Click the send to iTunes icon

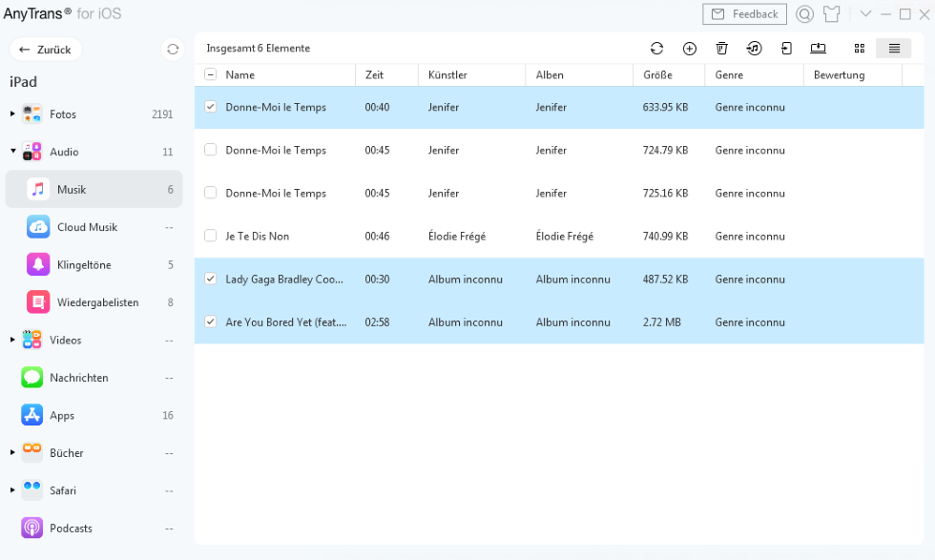coord(754,49)
